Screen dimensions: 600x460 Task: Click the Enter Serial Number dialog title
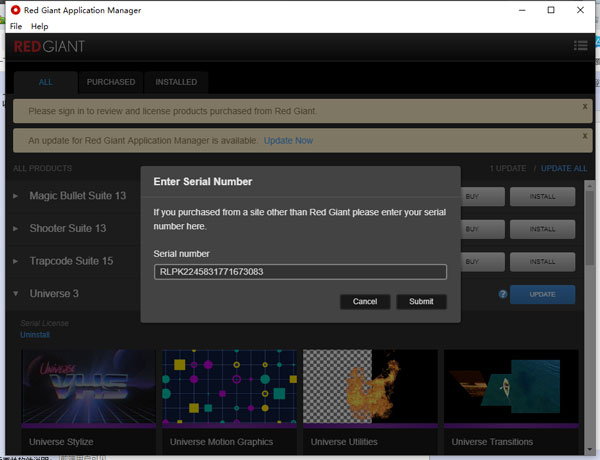pyautogui.click(x=203, y=181)
